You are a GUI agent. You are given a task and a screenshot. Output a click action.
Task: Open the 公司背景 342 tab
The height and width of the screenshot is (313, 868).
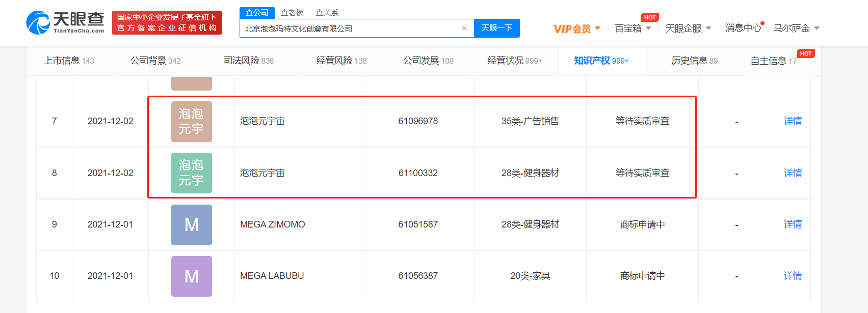click(x=155, y=61)
